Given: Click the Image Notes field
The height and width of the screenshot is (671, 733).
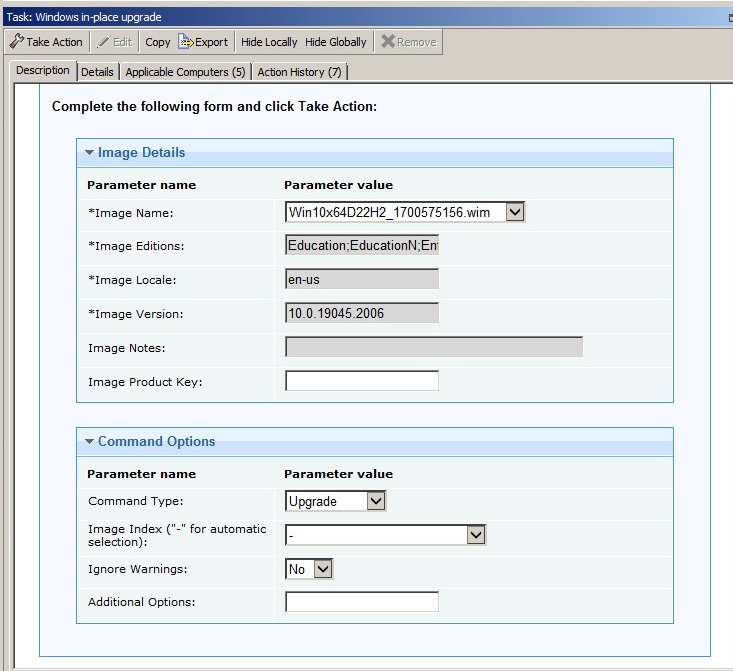Looking at the screenshot, I should [434, 347].
